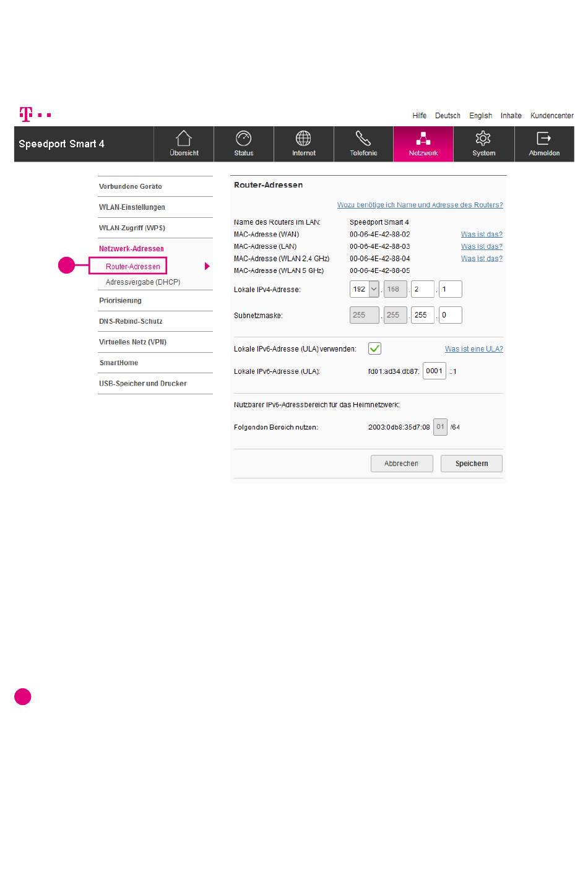Select Netzwerk-Adressen menu section

pos(132,249)
